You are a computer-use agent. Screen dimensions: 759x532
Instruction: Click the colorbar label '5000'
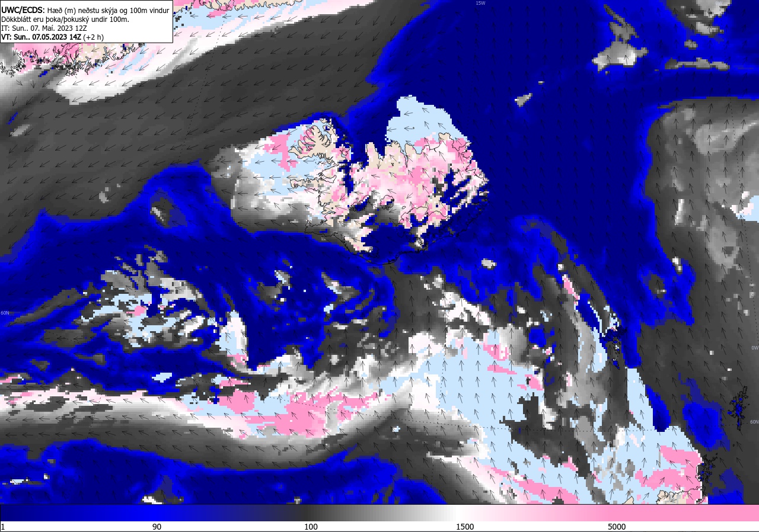tap(617, 527)
